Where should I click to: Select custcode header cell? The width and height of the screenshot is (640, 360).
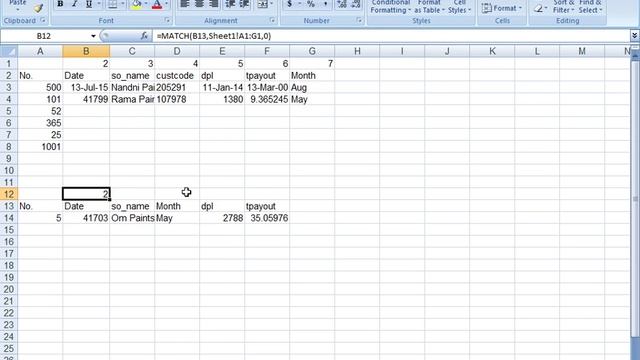(x=177, y=76)
